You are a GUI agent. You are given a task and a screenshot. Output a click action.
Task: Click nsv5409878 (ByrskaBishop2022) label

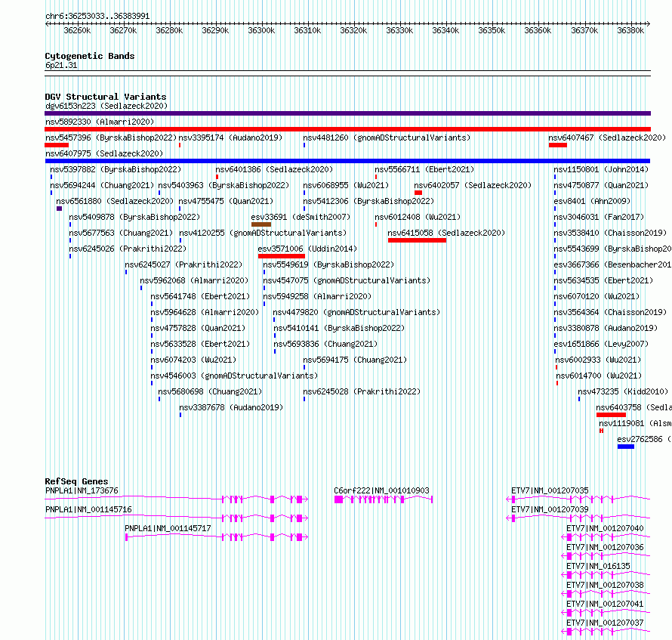pos(134,217)
